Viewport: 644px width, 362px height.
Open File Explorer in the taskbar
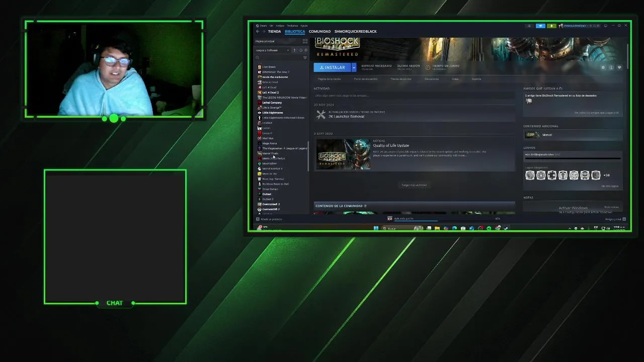[437, 228]
